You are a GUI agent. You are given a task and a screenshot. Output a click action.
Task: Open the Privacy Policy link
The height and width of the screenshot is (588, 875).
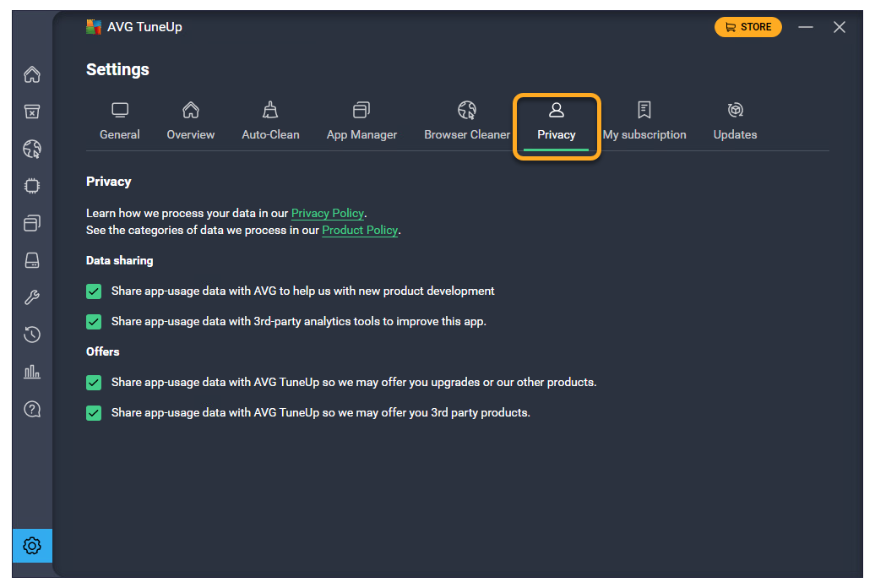click(x=328, y=214)
